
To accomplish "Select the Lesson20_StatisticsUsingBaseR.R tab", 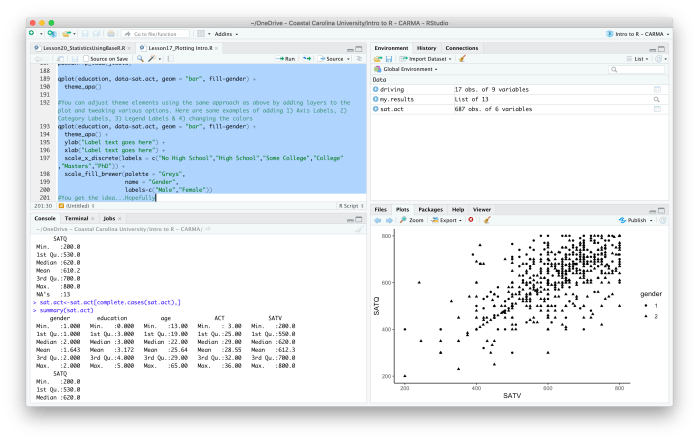I will 80,47.
